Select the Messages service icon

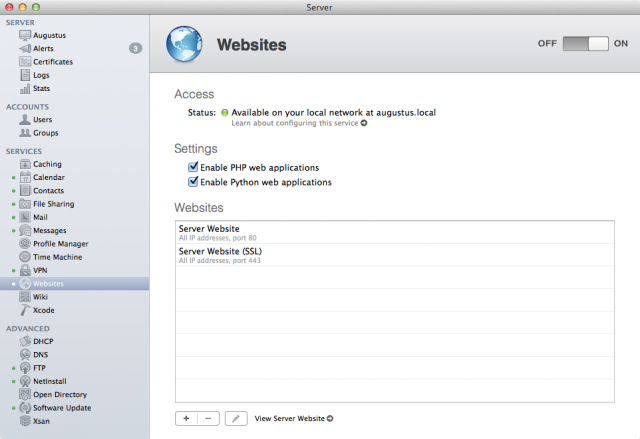coord(25,231)
